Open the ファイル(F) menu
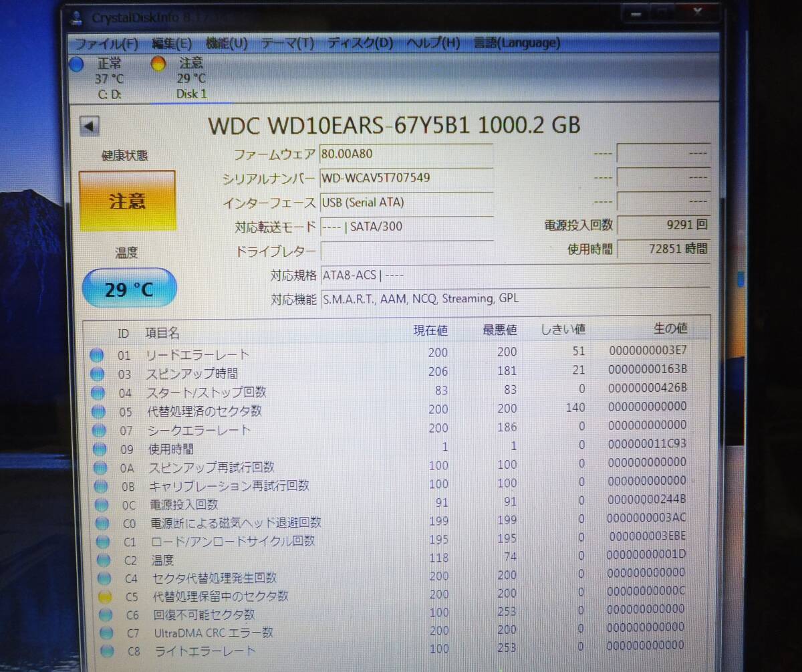Image resolution: width=802 pixels, height=672 pixels. point(106,44)
